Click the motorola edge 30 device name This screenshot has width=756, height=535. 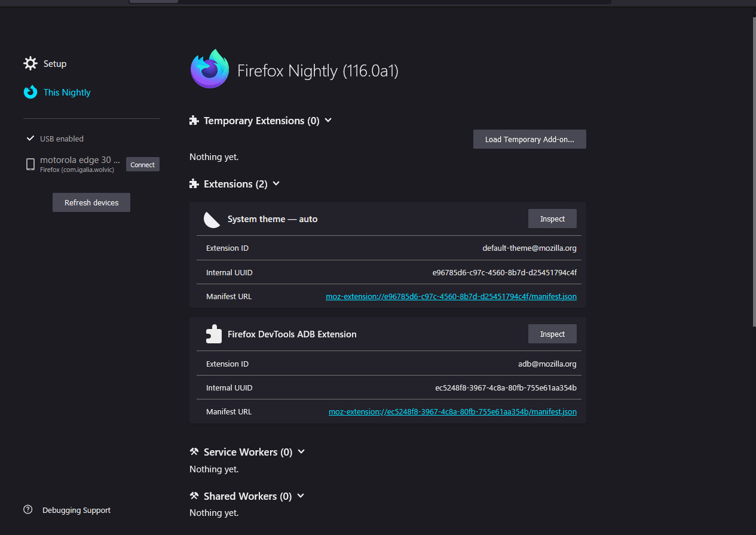80,161
